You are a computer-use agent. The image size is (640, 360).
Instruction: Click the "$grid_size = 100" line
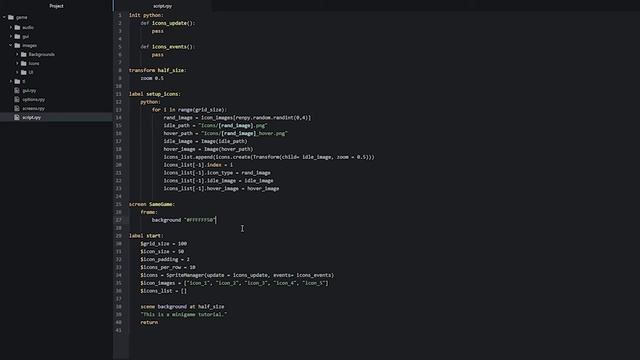click(164, 244)
